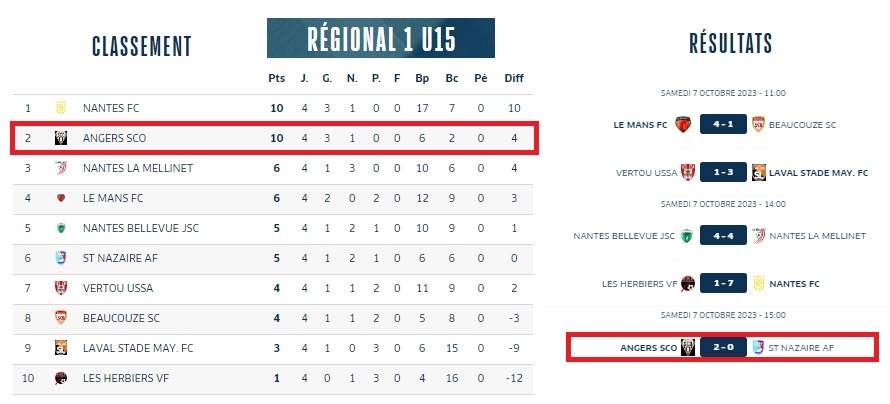The height and width of the screenshot is (404, 890).
Task: Select the Résultats heading
Action: (x=730, y=43)
